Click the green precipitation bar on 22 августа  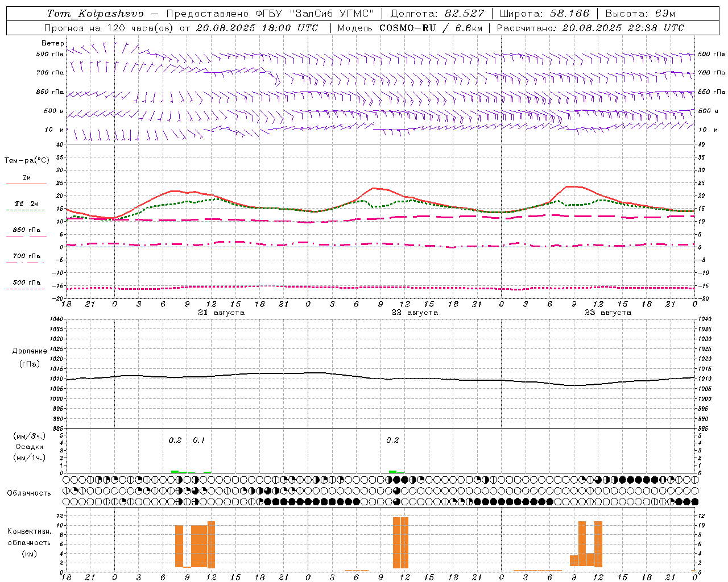click(393, 471)
